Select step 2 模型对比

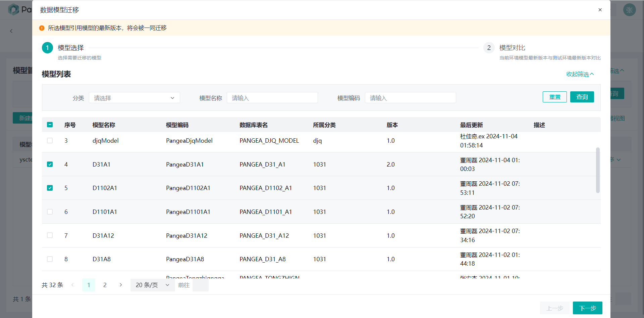(512, 48)
